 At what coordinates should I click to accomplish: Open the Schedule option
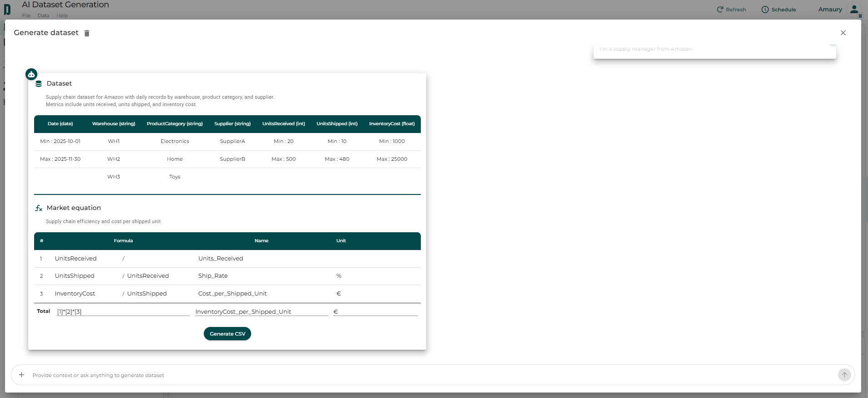click(778, 10)
